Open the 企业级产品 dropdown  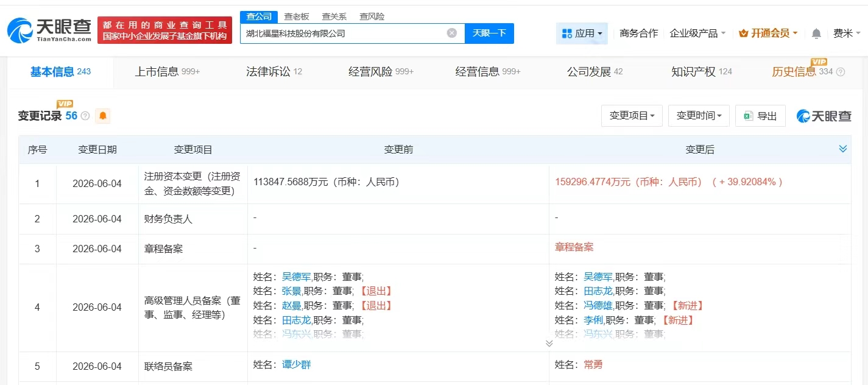697,34
